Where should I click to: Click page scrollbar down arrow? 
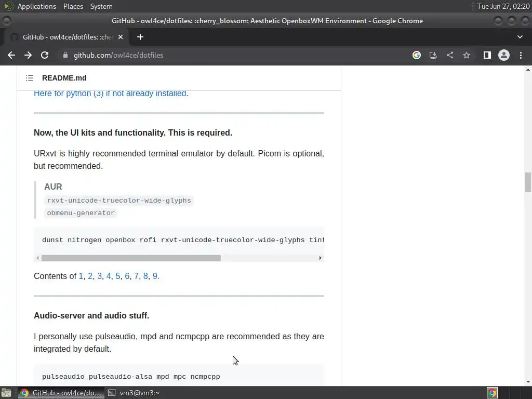tap(528, 382)
